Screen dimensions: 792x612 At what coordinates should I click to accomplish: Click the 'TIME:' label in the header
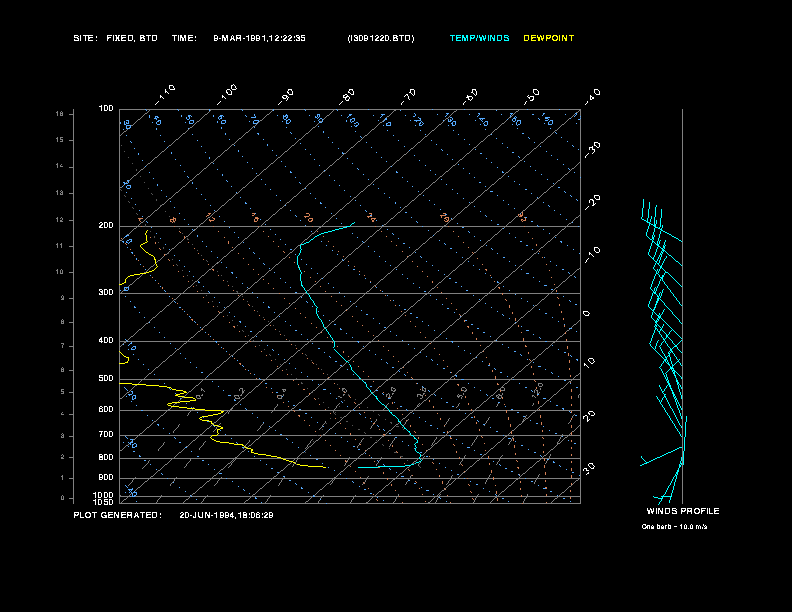184,38
